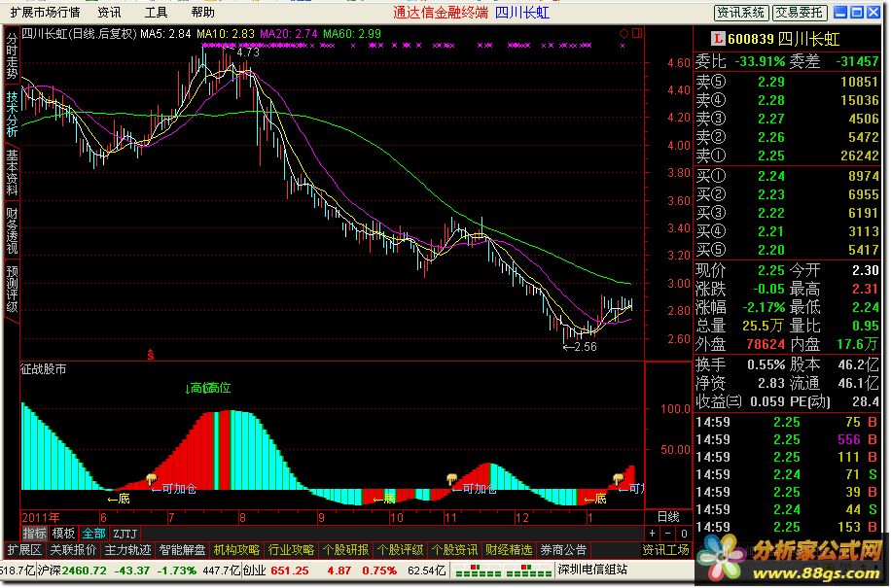Click the first green connection status indicator

tap(479, 571)
